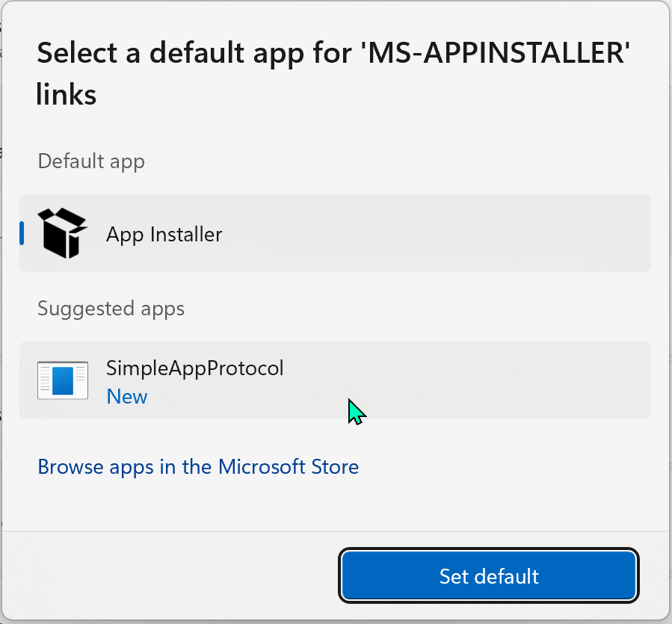Click the SimpleAppProtocol app icon

click(63, 380)
